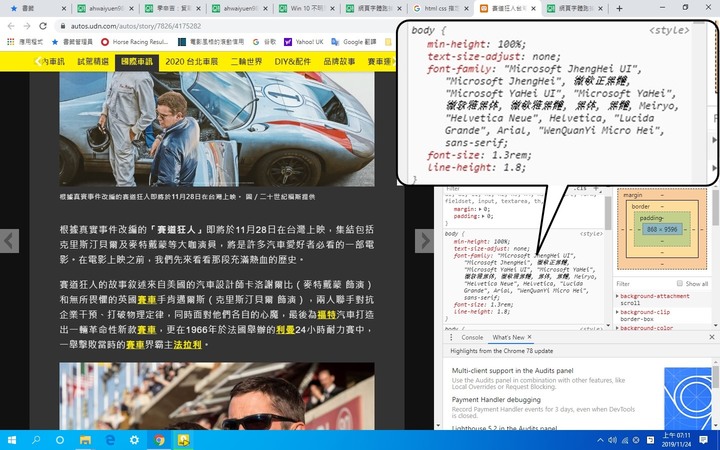Open the drawer three-dot menu
Screen dimensions: 720x450
pyautogui.click(x=450, y=337)
